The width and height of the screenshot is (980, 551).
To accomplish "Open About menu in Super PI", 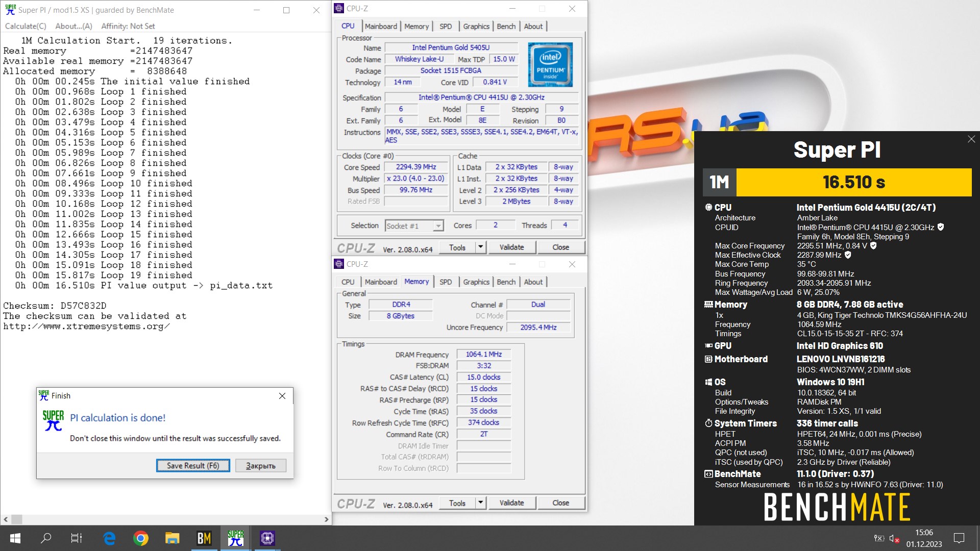I will [x=73, y=26].
